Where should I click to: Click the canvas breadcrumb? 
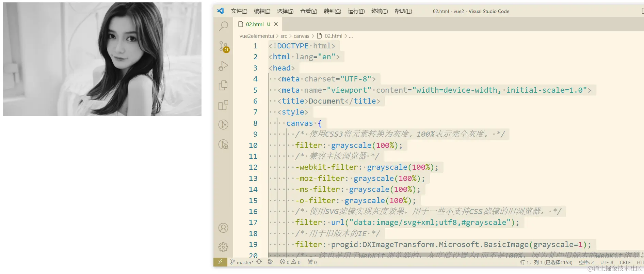[x=302, y=36]
